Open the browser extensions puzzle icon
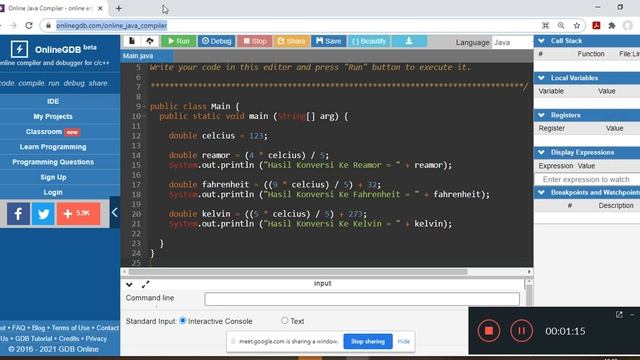 (x=612, y=25)
